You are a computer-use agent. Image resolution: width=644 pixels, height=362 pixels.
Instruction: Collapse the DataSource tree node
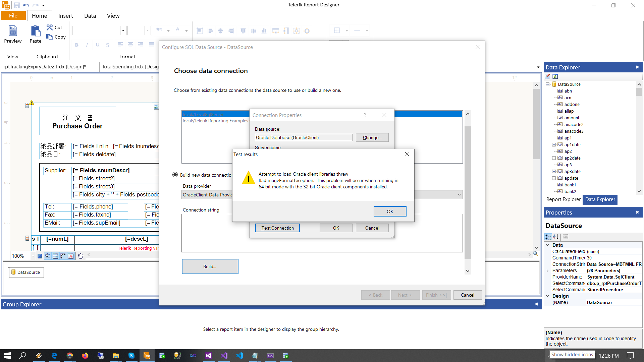(x=548, y=84)
